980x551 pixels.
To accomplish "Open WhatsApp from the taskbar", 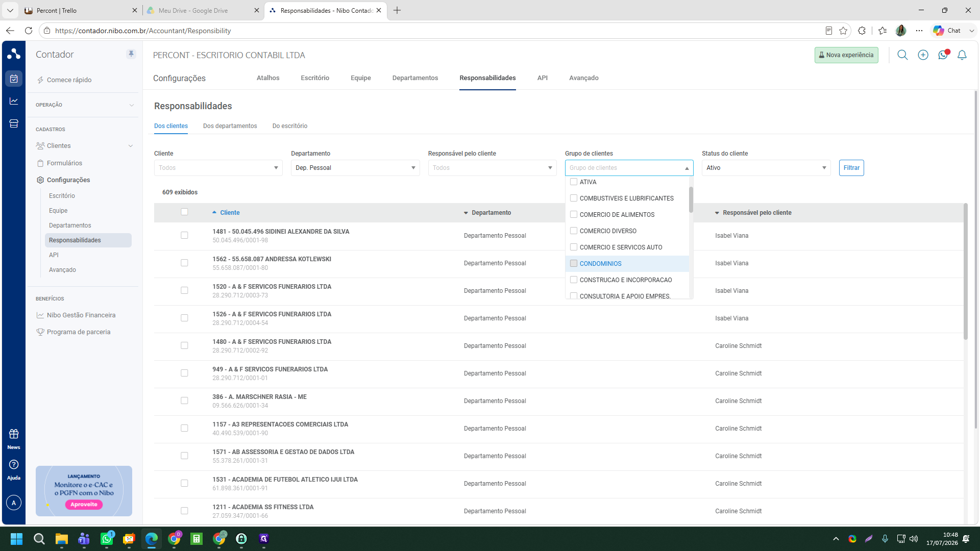I will [107, 538].
